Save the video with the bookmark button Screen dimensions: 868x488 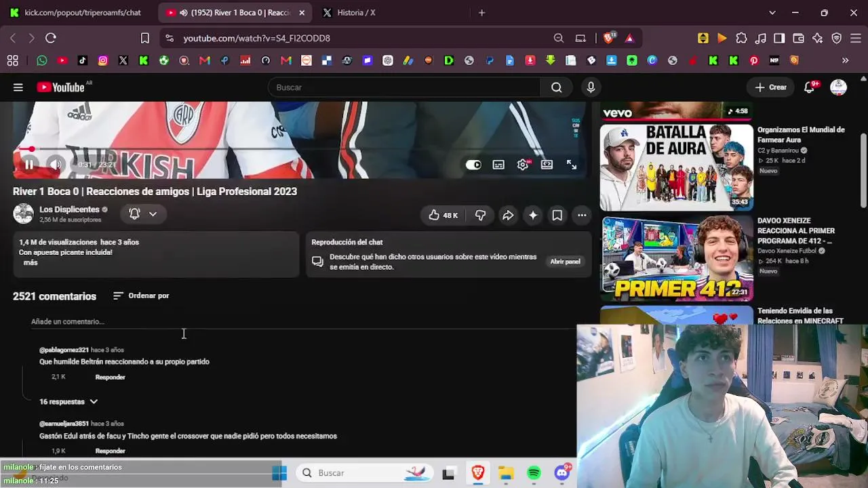[x=557, y=216]
